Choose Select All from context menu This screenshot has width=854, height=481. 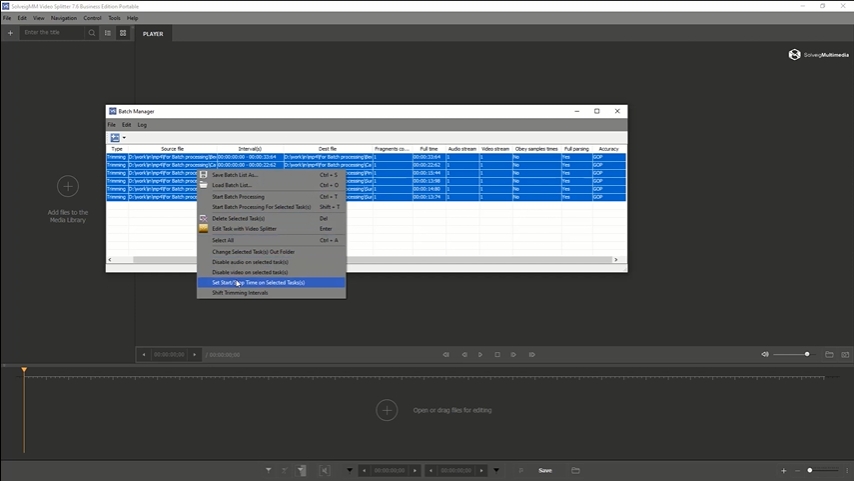click(271, 240)
